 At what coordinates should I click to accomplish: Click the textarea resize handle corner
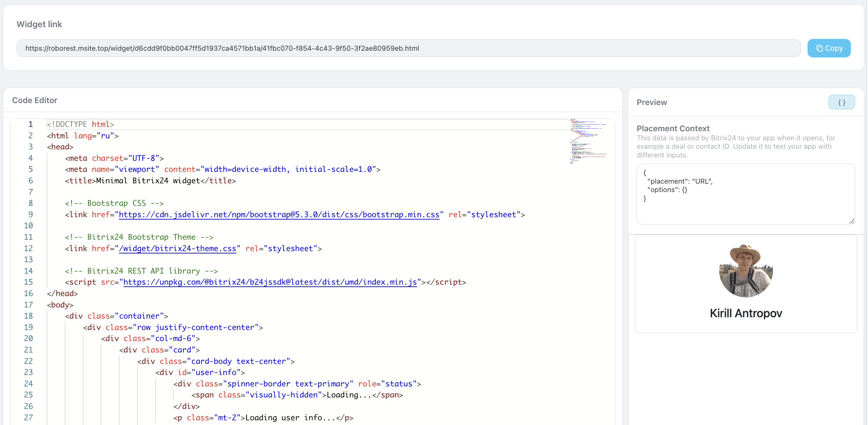[x=852, y=221]
